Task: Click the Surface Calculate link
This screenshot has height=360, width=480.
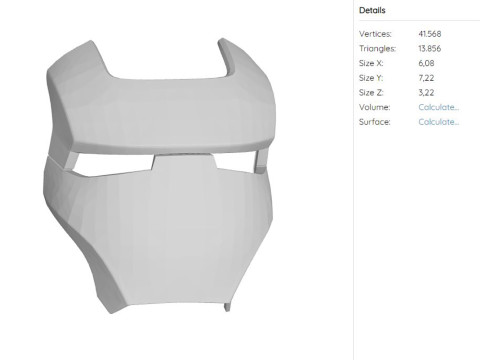Action: point(439,122)
